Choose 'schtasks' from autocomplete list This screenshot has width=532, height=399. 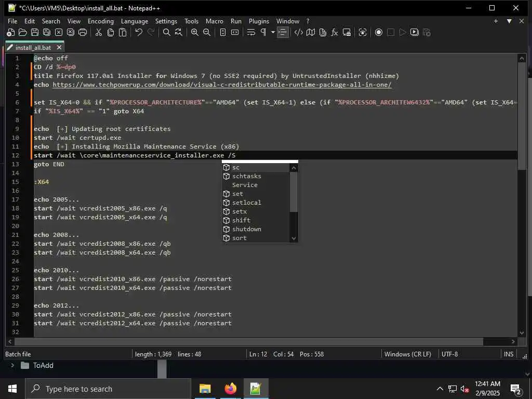(x=256, y=176)
